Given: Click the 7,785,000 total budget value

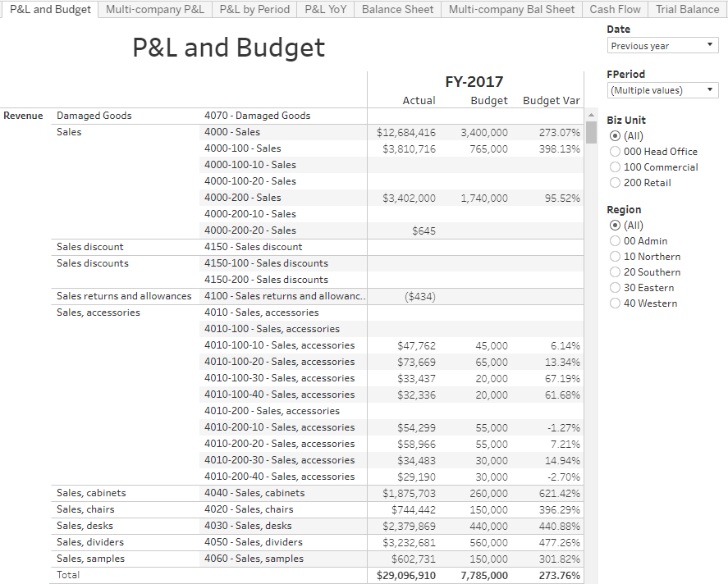Looking at the screenshot, I should click(x=484, y=576).
